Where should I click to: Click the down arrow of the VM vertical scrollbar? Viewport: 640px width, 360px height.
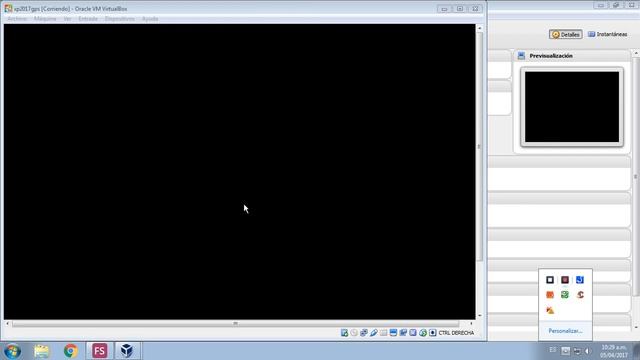(480, 316)
